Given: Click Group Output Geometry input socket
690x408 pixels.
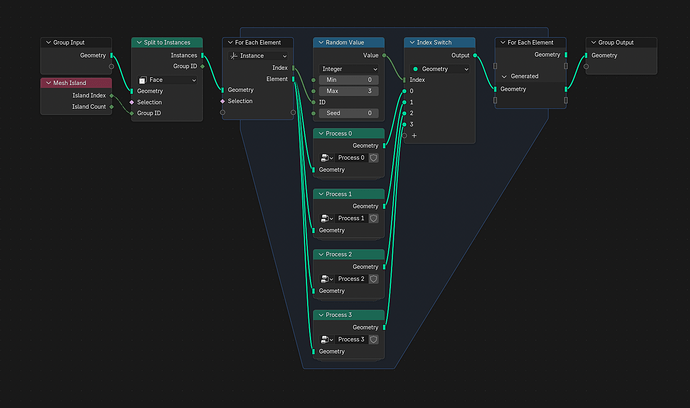Looking at the screenshot, I should click(x=586, y=55).
